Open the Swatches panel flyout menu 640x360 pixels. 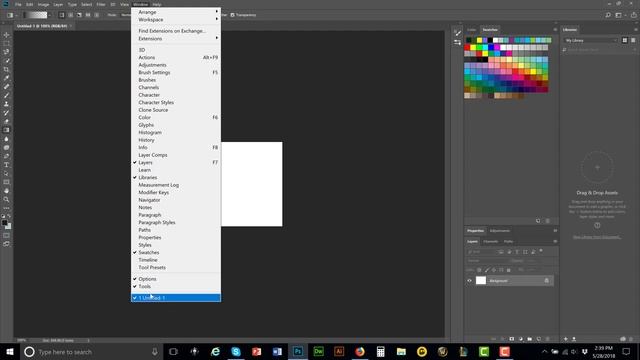555,30
